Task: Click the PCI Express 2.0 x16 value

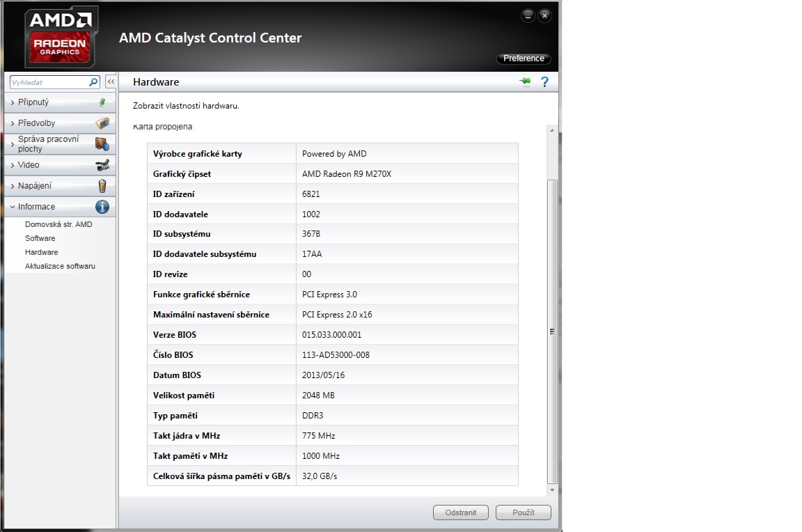Action: coord(337,315)
